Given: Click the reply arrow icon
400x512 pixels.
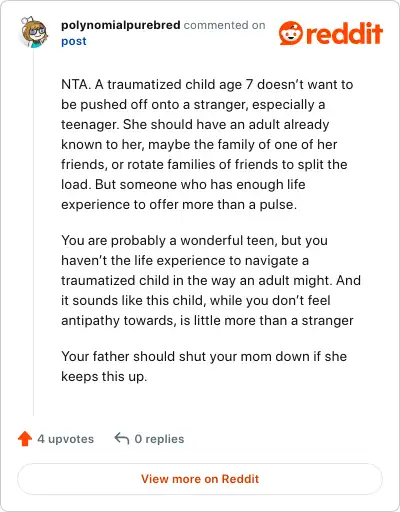Looking at the screenshot, I should pos(122,438).
